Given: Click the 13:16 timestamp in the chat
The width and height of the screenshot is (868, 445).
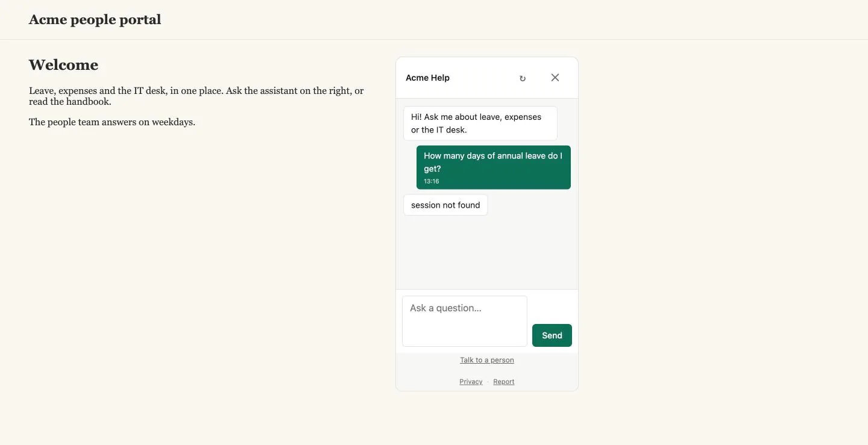Looking at the screenshot, I should (x=432, y=181).
